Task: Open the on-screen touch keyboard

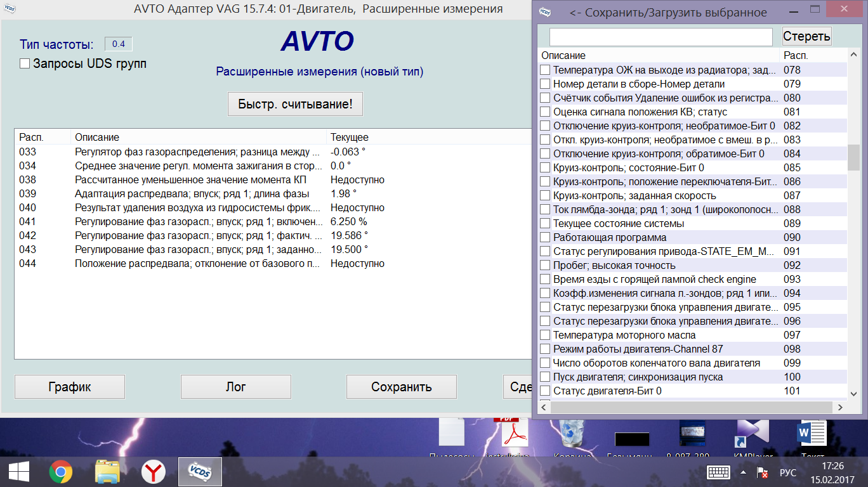Action: pos(720,472)
